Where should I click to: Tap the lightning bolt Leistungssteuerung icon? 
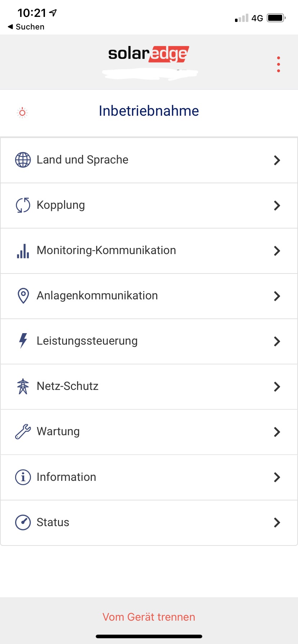(23, 341)
